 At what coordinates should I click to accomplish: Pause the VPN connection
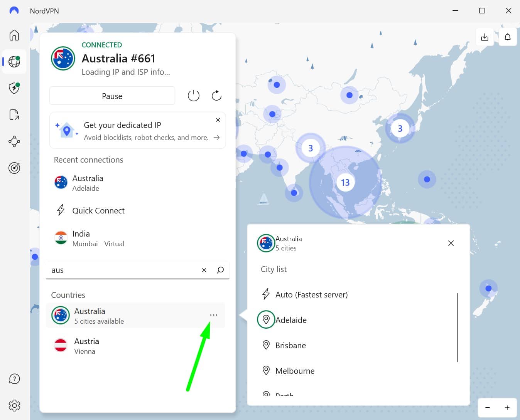click(112, 96)
